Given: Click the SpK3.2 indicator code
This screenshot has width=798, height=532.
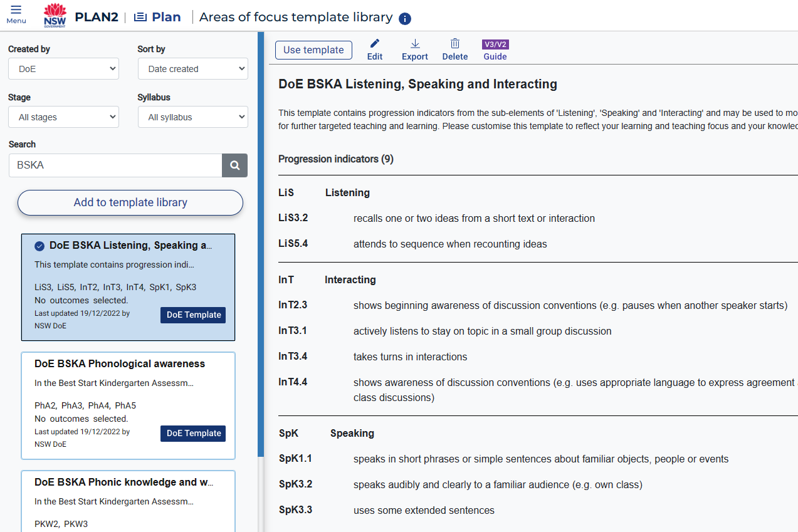Looking at the screenshot, I should click(295, 484).
